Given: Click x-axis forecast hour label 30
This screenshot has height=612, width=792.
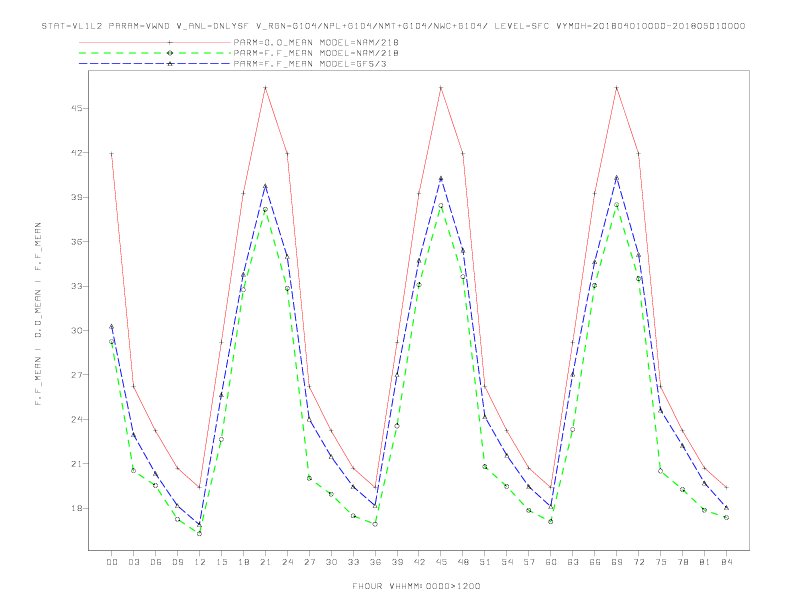Looking at the screenshot, I should [x=331, y=562].
